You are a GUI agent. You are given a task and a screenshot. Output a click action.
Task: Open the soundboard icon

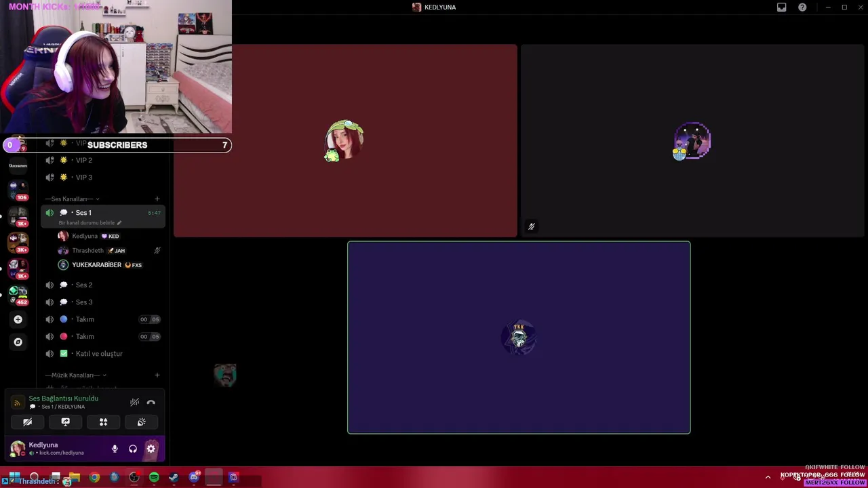(x=142, y=422)
